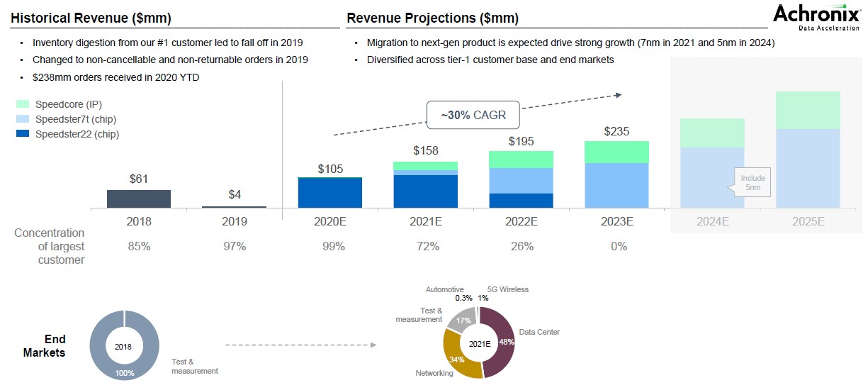868x390 pixels.
Task: Click the 2021E donut chart center
Action: [480, 342]
